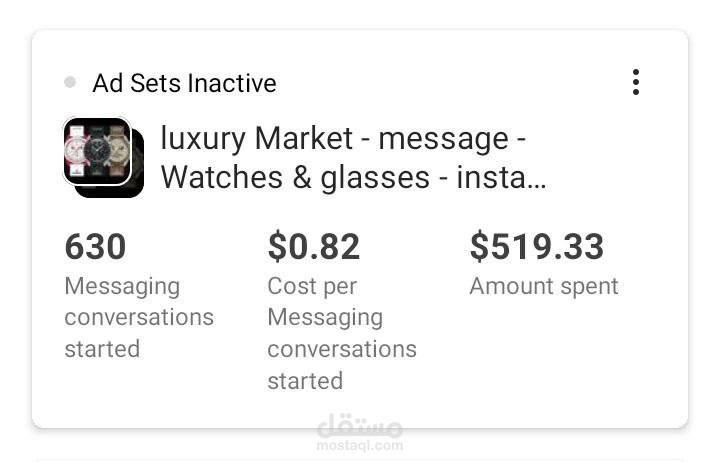Viewport: 720px width, 462px height.
Task: Click the gray inactive status dot
Action: pos(70,82)
